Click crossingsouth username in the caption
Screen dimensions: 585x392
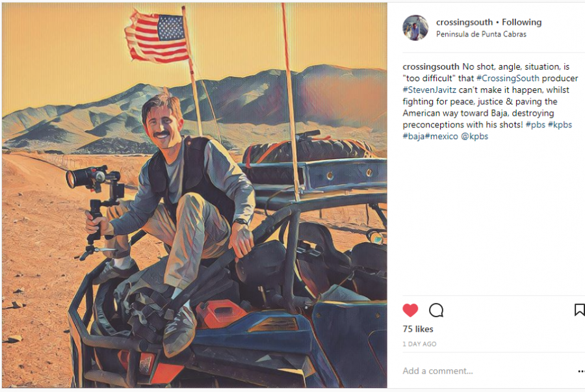[x=431, y=67]
